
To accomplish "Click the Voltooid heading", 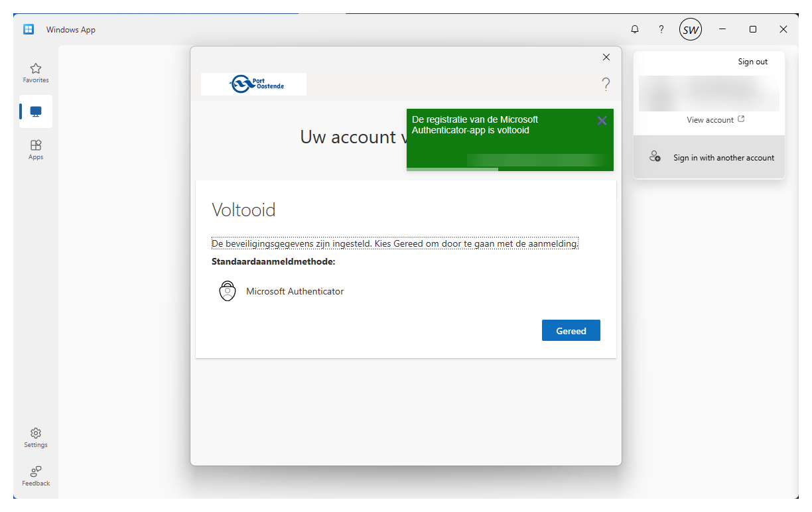I will coord(243,210).
